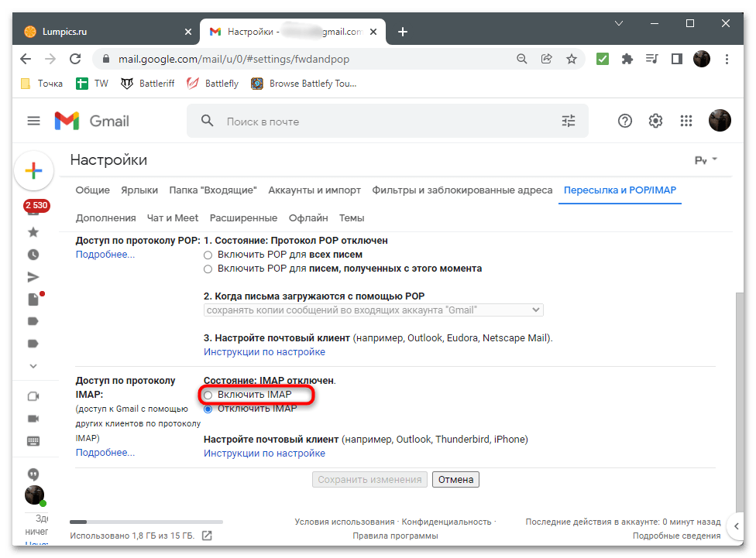
Task: Open IMAP configuration instructions link
Action: point(264,454)
